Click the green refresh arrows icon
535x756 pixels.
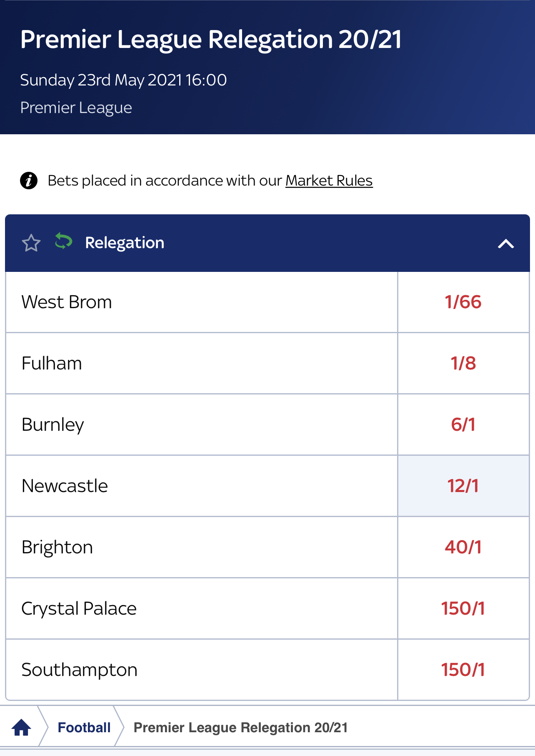click(63, 241)
